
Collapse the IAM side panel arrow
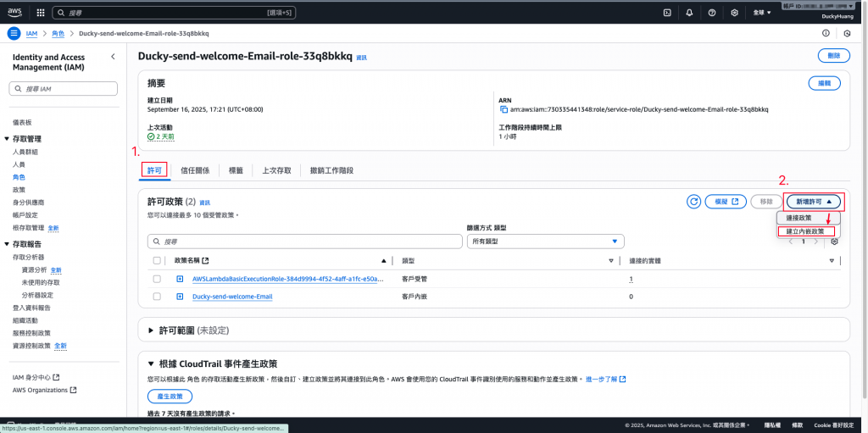pos(113,57)
